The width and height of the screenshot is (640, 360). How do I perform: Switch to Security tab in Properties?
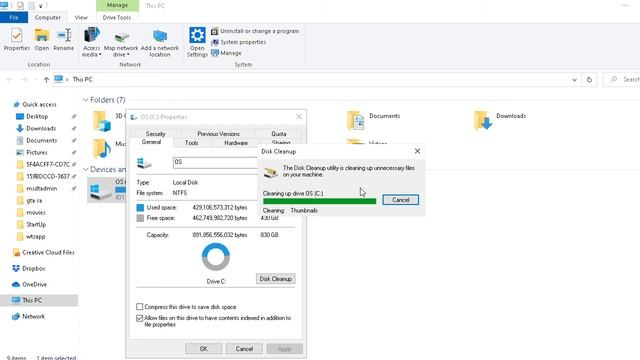point(156,134)
